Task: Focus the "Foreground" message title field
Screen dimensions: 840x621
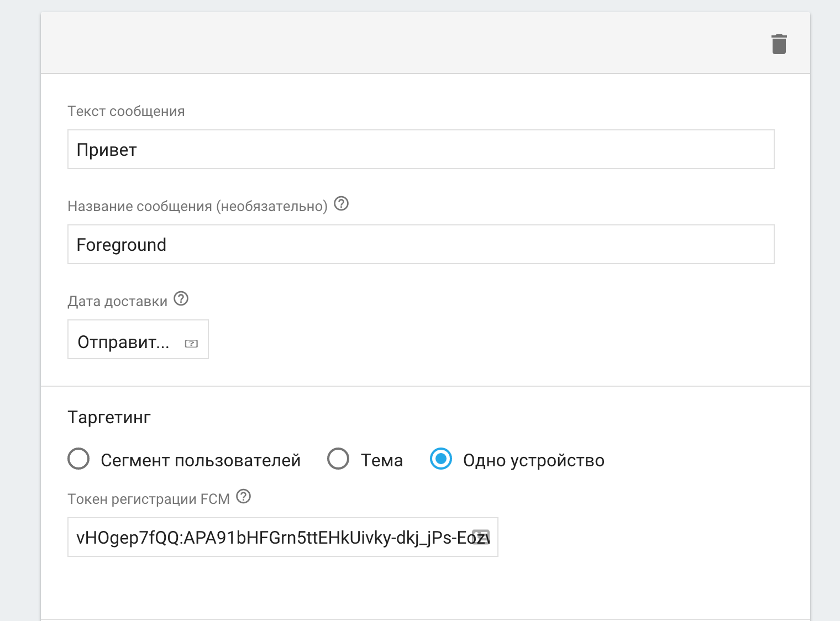Action: (x=387, y=244)
